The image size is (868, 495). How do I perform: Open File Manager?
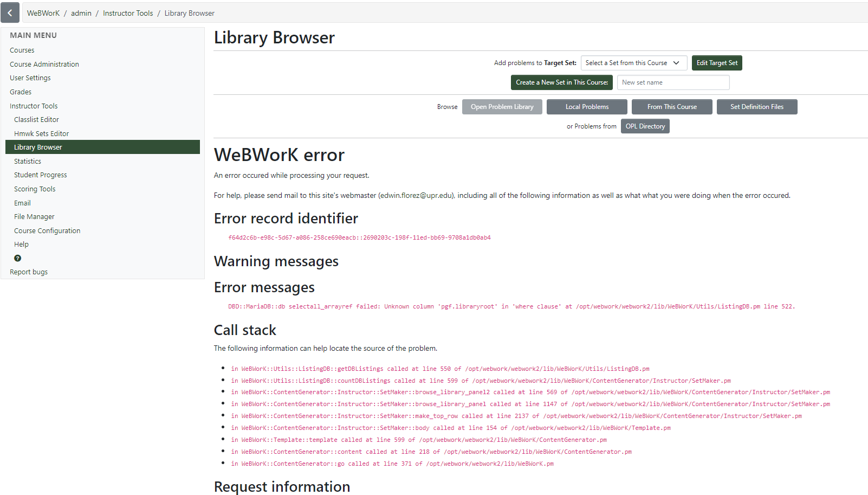click(34, 216)
